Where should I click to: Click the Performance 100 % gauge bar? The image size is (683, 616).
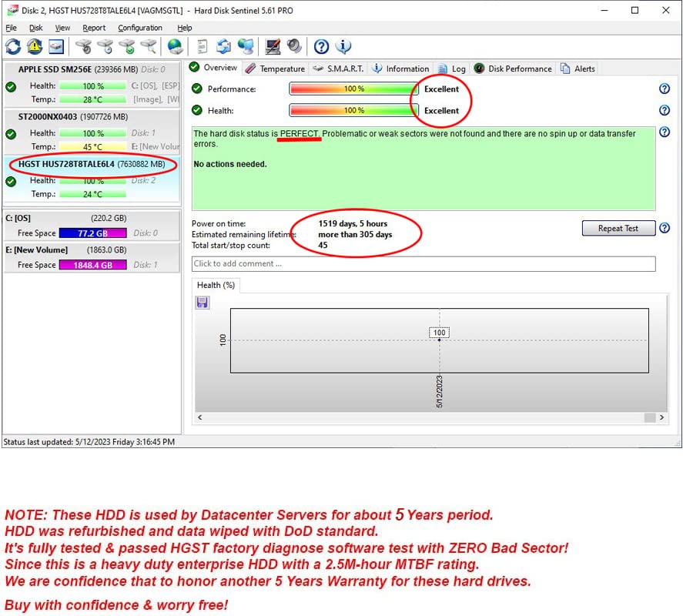(353, 89)
